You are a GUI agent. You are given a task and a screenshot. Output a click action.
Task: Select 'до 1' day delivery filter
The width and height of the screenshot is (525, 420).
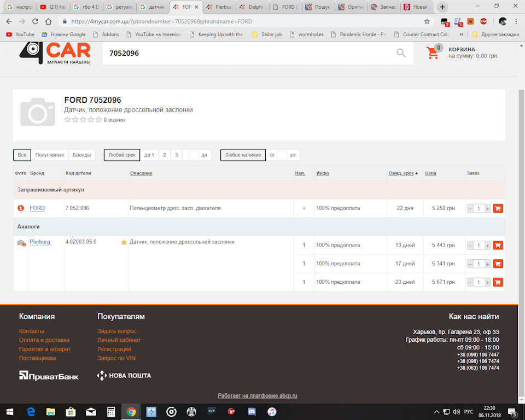(x=149, y=155)
